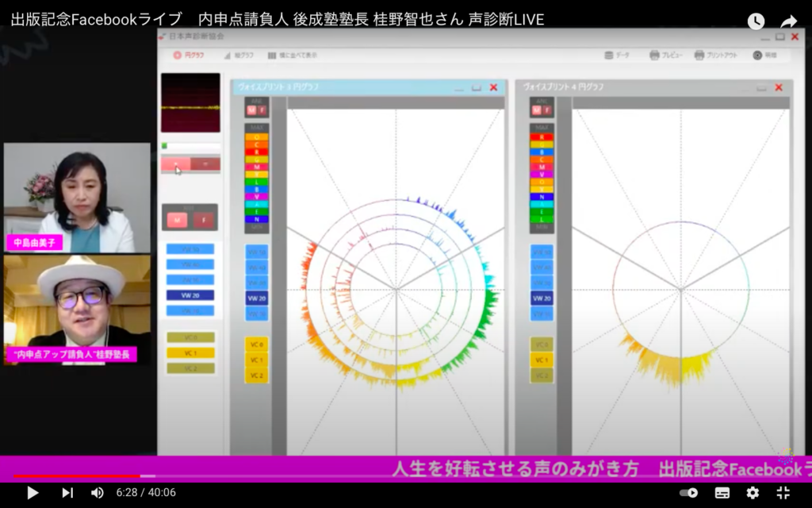Choose the side-by-side display toolbar option

click(292, 56)
